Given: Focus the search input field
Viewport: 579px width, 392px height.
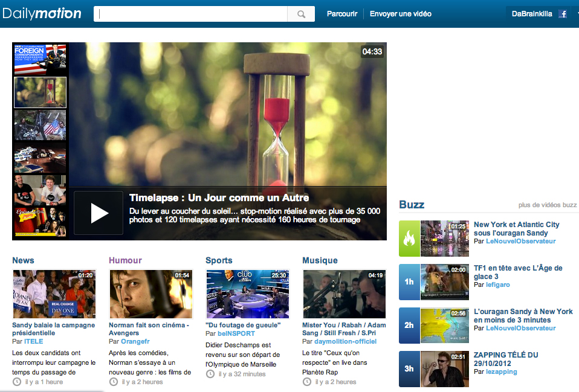Looking at the screenshot, I should click(190, 14).
